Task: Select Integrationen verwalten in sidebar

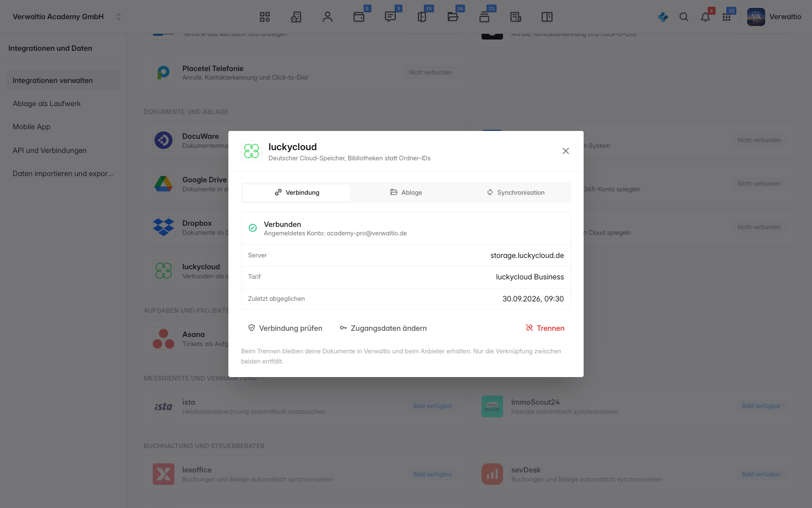Action: [63, 80]
